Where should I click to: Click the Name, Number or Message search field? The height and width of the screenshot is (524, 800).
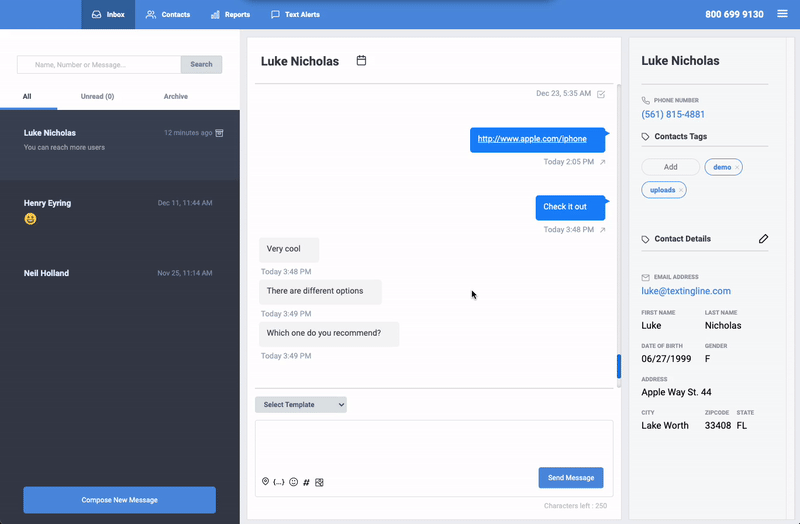coord(99,64)
